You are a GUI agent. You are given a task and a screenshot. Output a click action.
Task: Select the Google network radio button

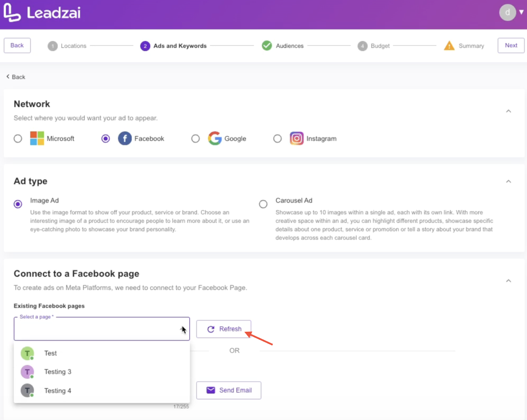pos(195,139)
